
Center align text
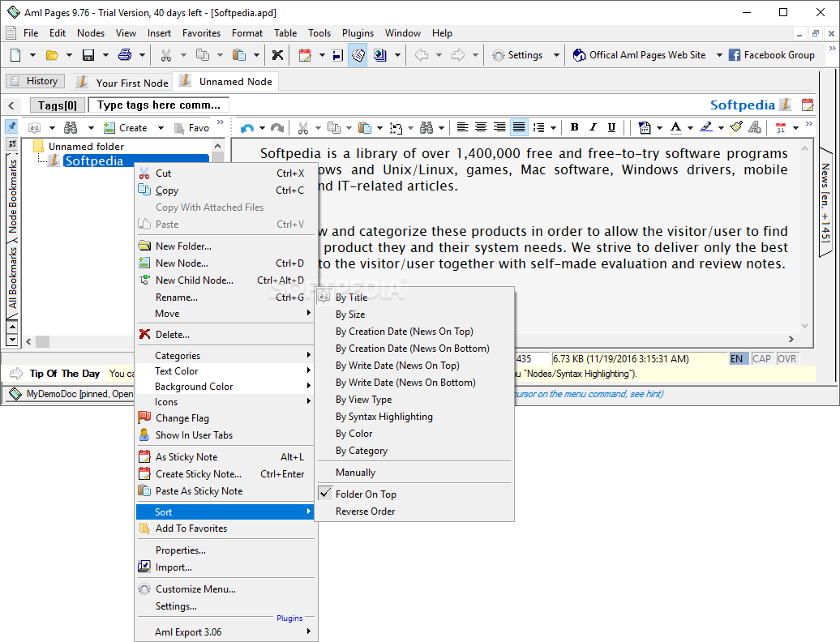click(x=481, y=127)
